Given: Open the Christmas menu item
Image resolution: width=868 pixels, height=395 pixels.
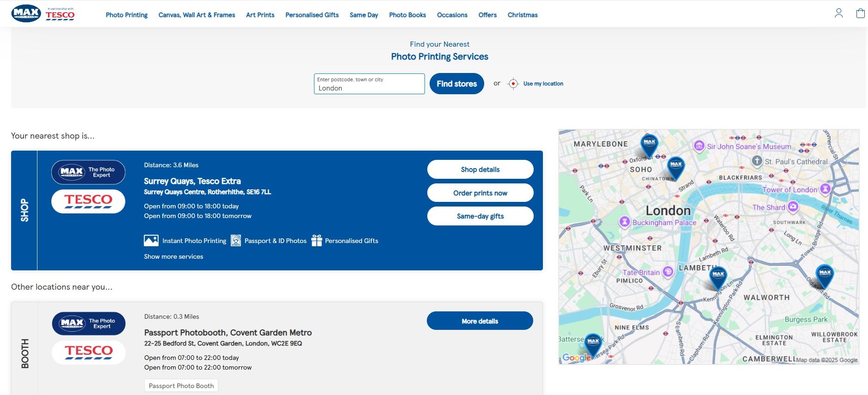Looking at the screenshot, I should [x=522, y=15].
